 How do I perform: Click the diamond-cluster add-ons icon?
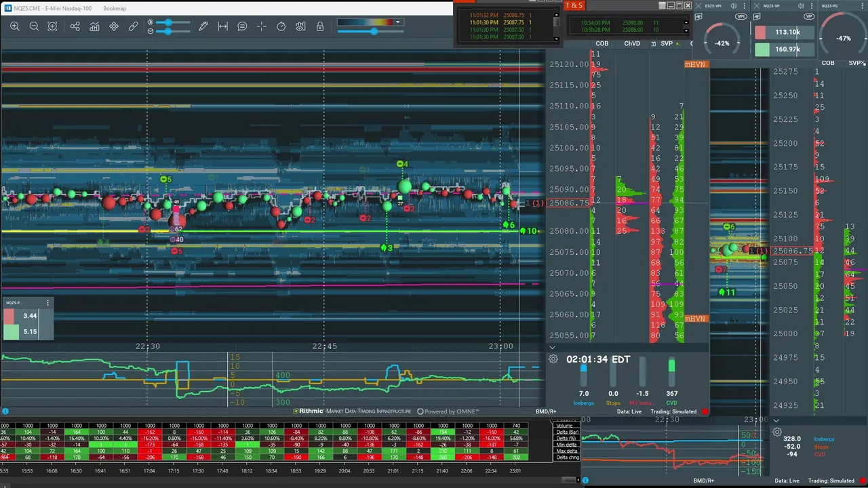(114, 26)
